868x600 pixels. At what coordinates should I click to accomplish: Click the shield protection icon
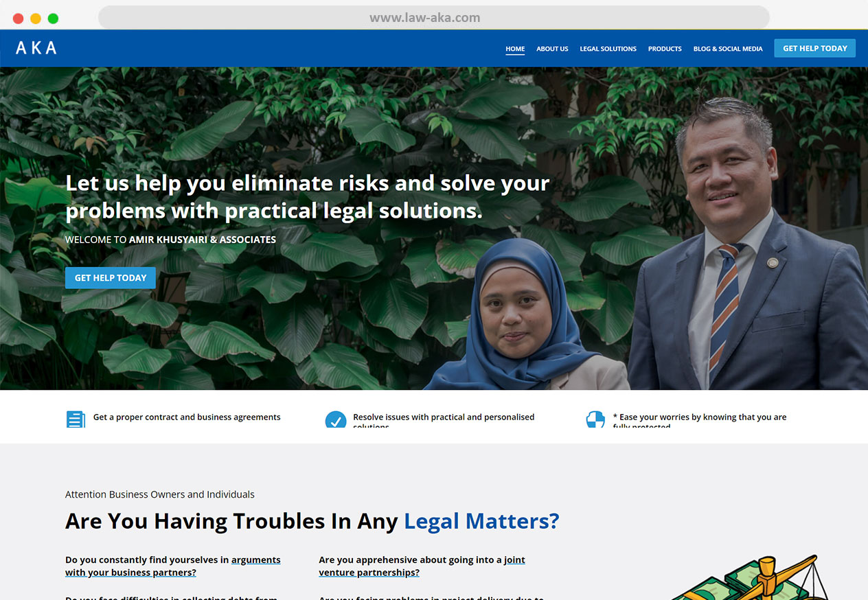[x=595, y=419]
